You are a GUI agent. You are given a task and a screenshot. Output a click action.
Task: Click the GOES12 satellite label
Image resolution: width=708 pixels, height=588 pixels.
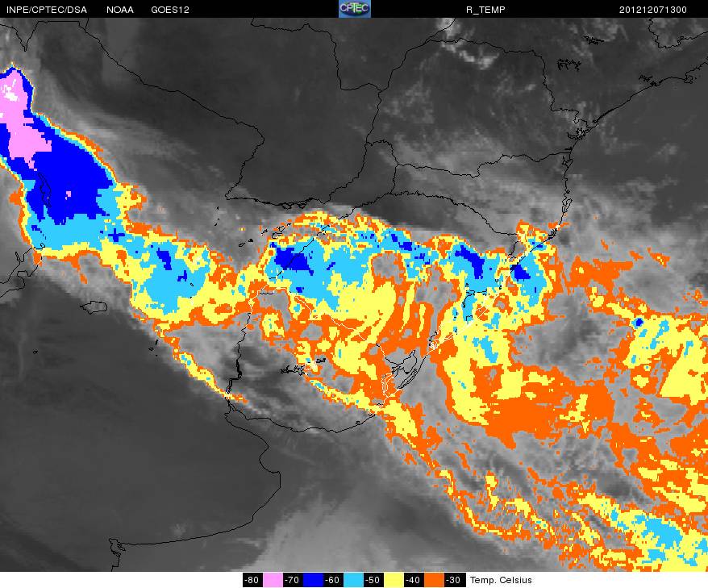[x=170, y=10]
